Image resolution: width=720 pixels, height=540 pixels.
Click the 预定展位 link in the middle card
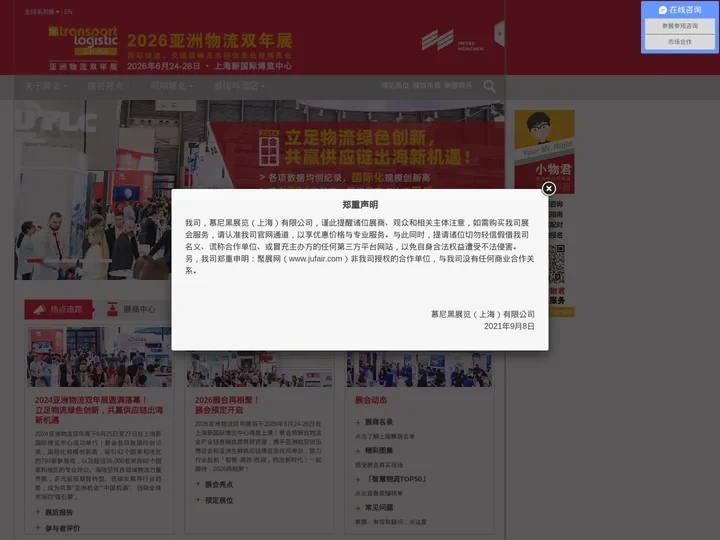tap(219, 500)
